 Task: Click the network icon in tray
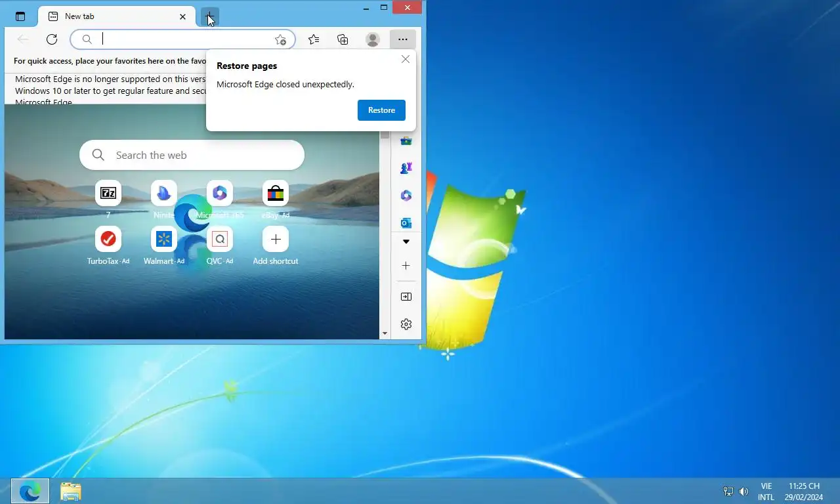click(x=728, y=491)
